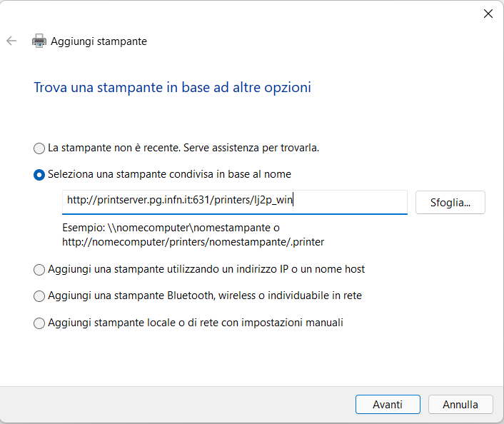Enable 'Aggiungi stampante locale' manual settings radio
504x424 pixels.
[x=39, y=323]
